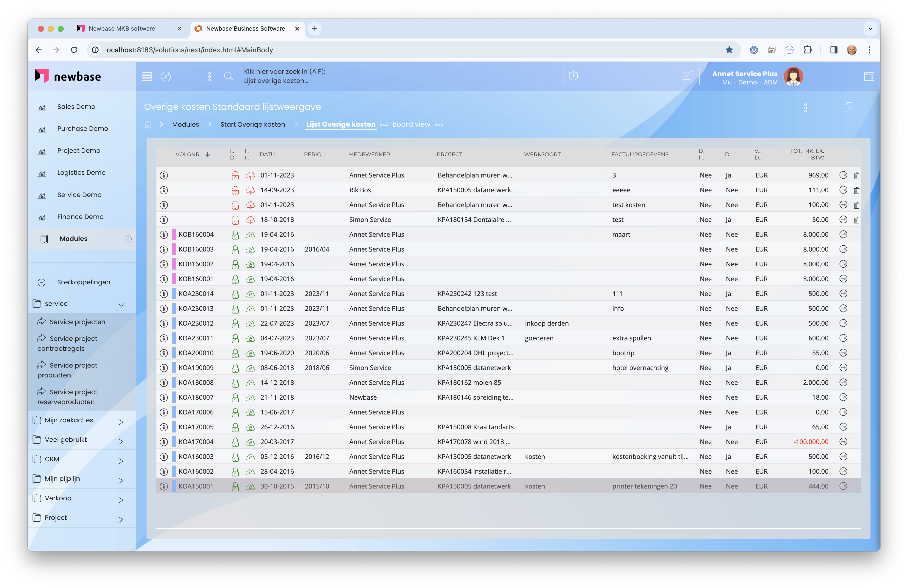
Task: Click the hamburger list icon in header
Action: (147, 76)
